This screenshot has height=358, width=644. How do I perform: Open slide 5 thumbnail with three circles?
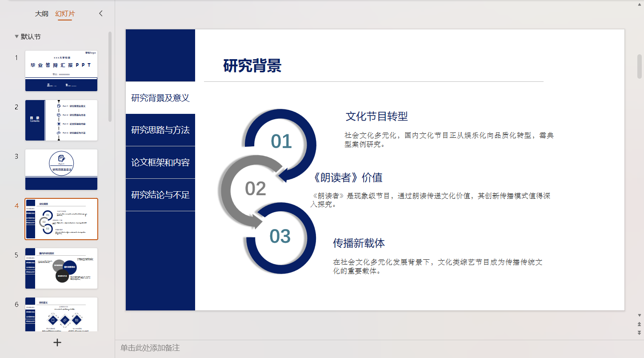[x=61, y=268]
